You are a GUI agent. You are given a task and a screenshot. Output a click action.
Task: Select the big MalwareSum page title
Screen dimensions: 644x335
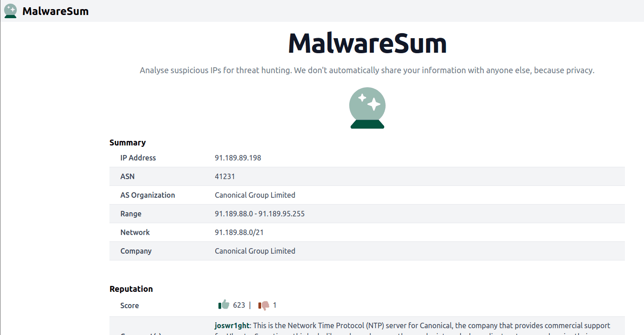click(367, 43)
